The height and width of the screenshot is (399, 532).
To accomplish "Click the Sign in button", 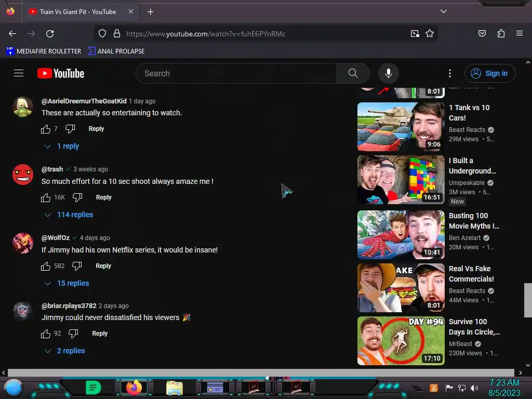I will point(490,73).
